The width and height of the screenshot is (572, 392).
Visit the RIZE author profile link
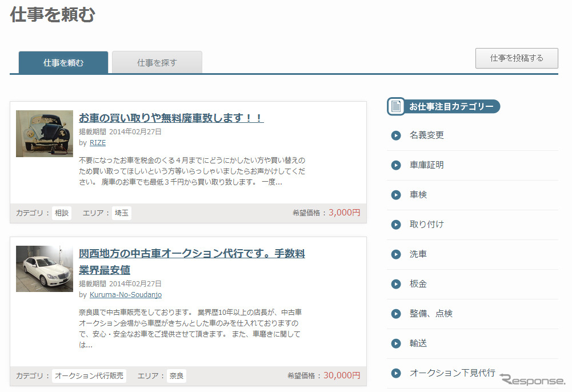coord(98,143)
